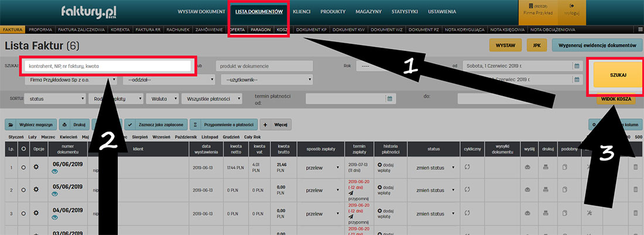Click calendar icon in termin płatności od field
The width and height of the screenshot is (644, 235).
389,98
